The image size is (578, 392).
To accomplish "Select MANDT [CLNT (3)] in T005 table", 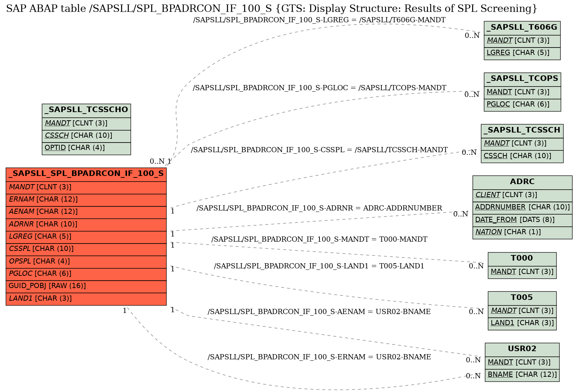I will point(522,311).
